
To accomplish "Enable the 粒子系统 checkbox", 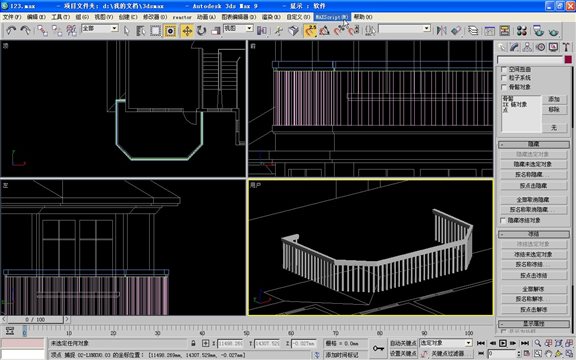I will click(x=504, y=78).
